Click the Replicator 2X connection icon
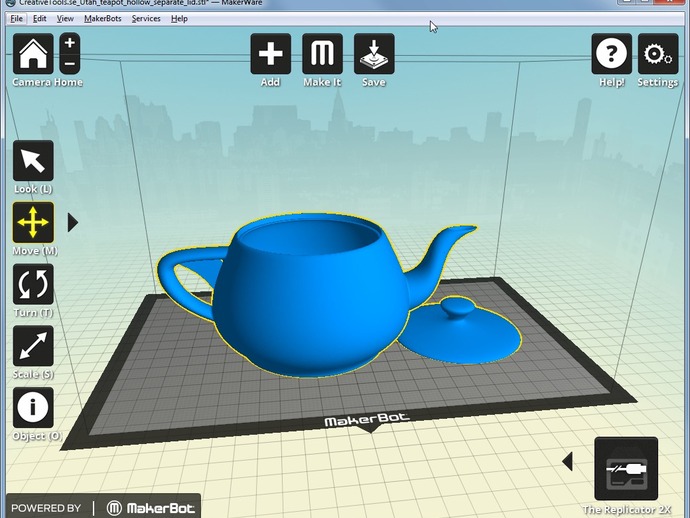 pos(626,469)
